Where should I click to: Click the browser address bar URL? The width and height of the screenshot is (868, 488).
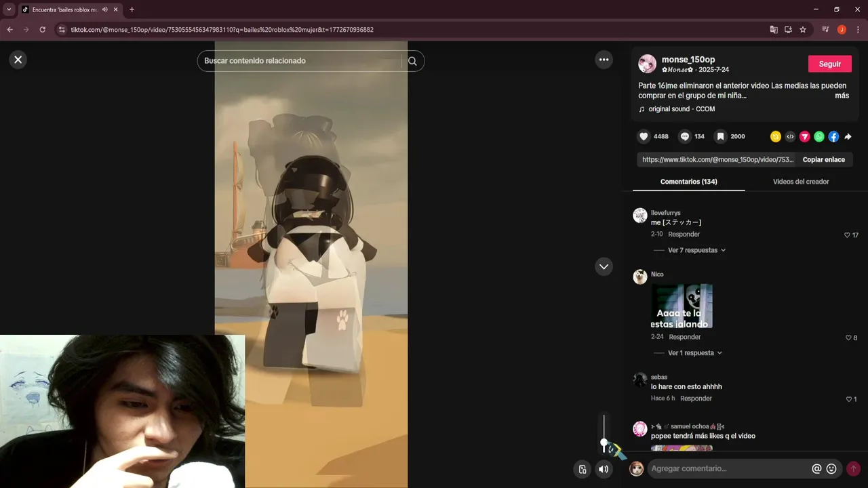click(222, 30)
